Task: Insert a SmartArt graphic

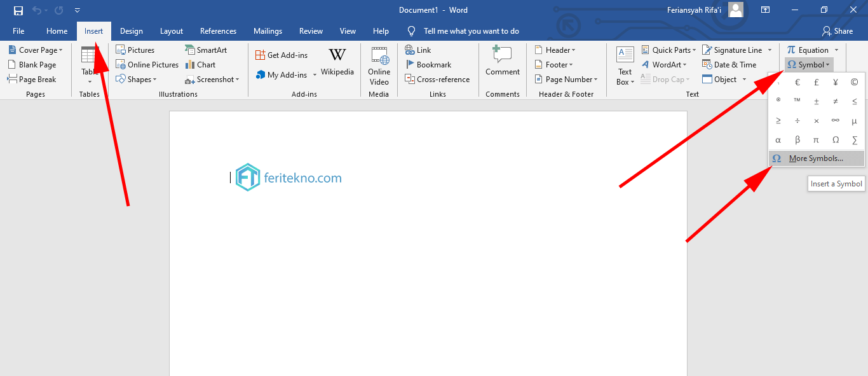Action: 206,50
